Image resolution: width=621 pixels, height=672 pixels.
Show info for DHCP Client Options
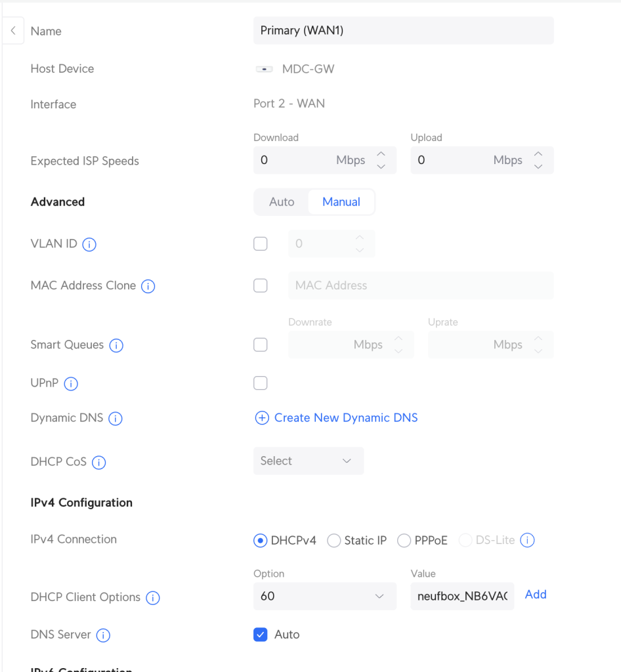pos(153,598)
